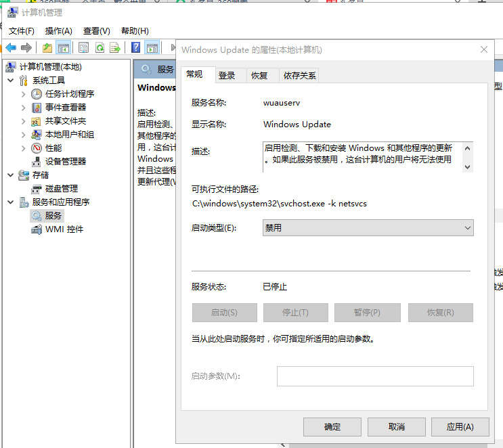Click the 已停止 service status text

click(x=275, y=286)
